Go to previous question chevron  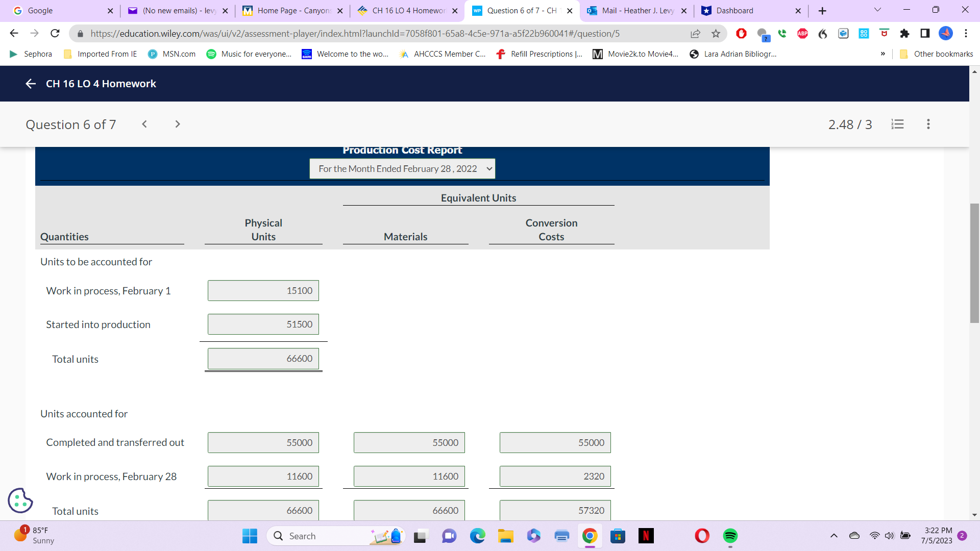(x=144, y=124)
